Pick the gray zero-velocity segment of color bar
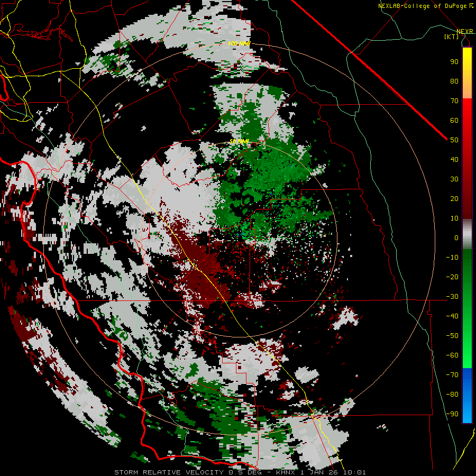Image resolution: width=476 pixels, height=476 pixels. pos(467,234)
